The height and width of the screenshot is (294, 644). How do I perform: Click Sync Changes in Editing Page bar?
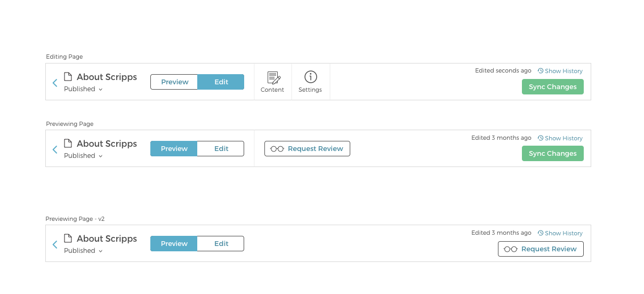pyautogui.click(x=552, y=86)
